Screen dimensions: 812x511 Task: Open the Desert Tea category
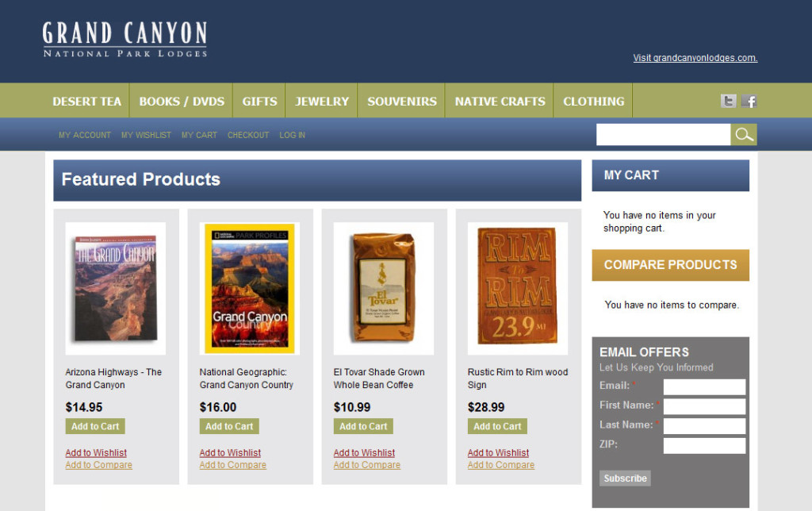87,101
